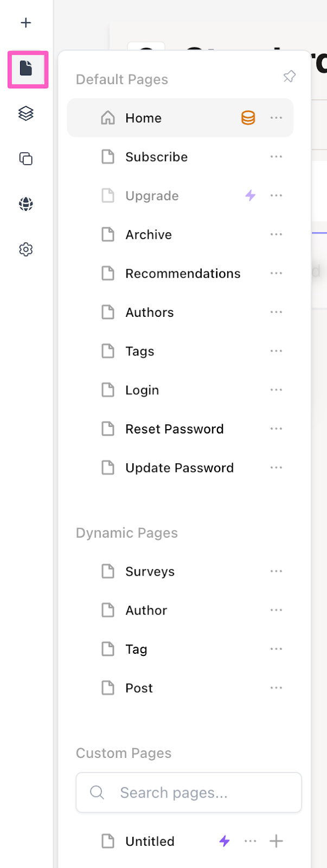The image size is (327, 868).
Task: Open the three-dot menu for Archive
Action: 276,234
